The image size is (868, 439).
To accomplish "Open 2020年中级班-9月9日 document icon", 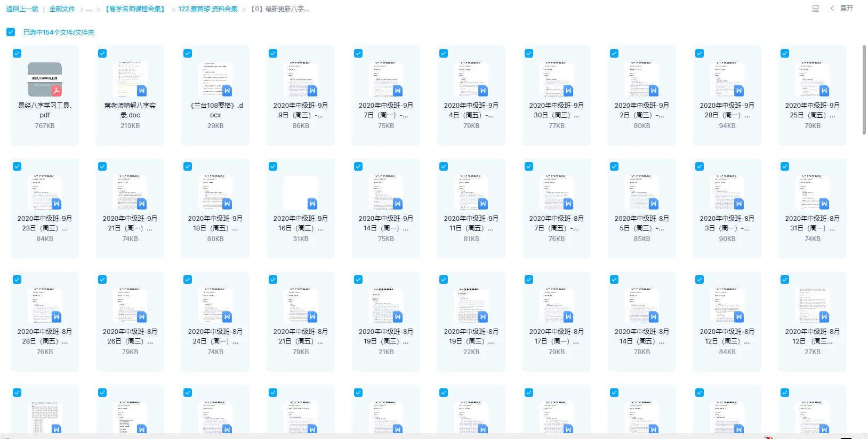I will [x=301, y=79].
